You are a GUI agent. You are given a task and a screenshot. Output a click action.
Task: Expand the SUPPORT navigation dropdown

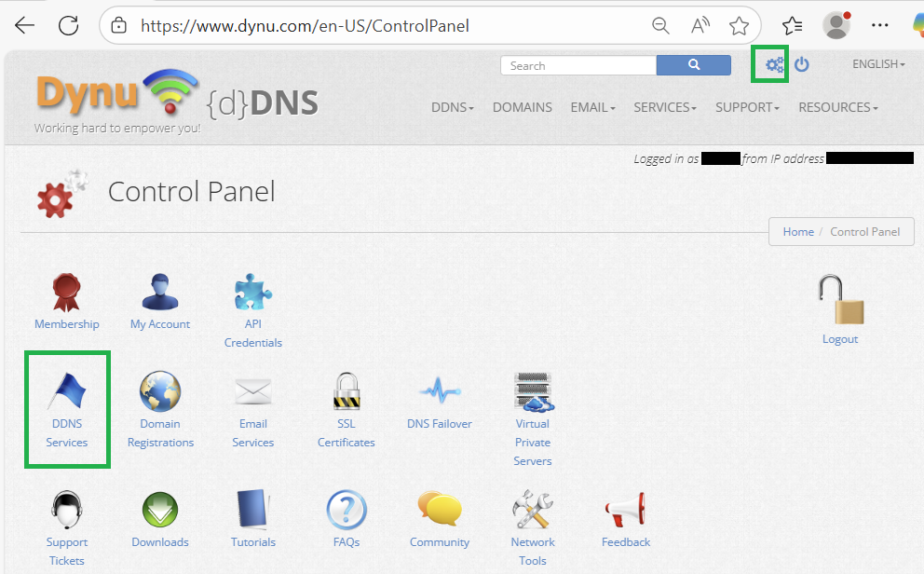[747, 107]
